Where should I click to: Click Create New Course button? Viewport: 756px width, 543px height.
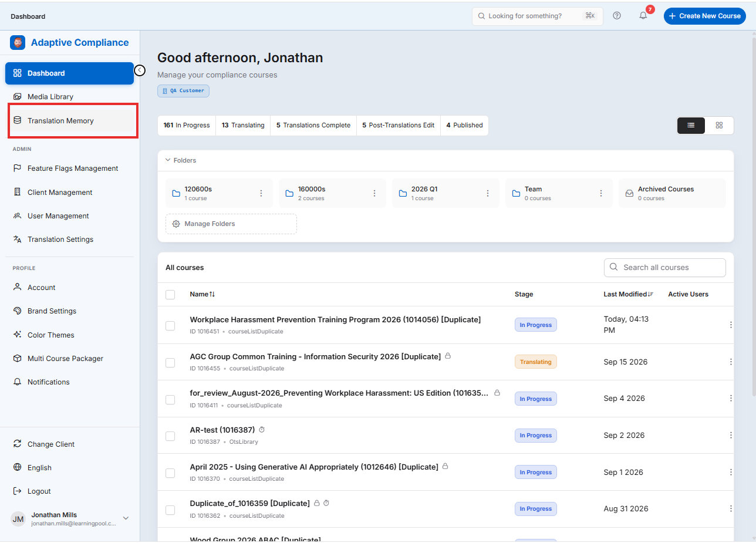point(705,16)
